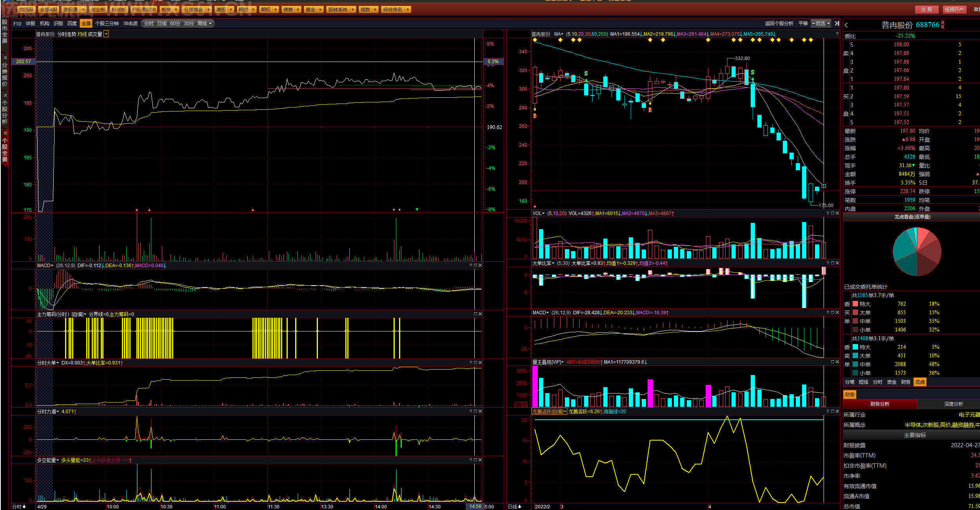Switch right panel to 短线 view
The width and height of the screenshot is (980, 510).
(864, 382)
